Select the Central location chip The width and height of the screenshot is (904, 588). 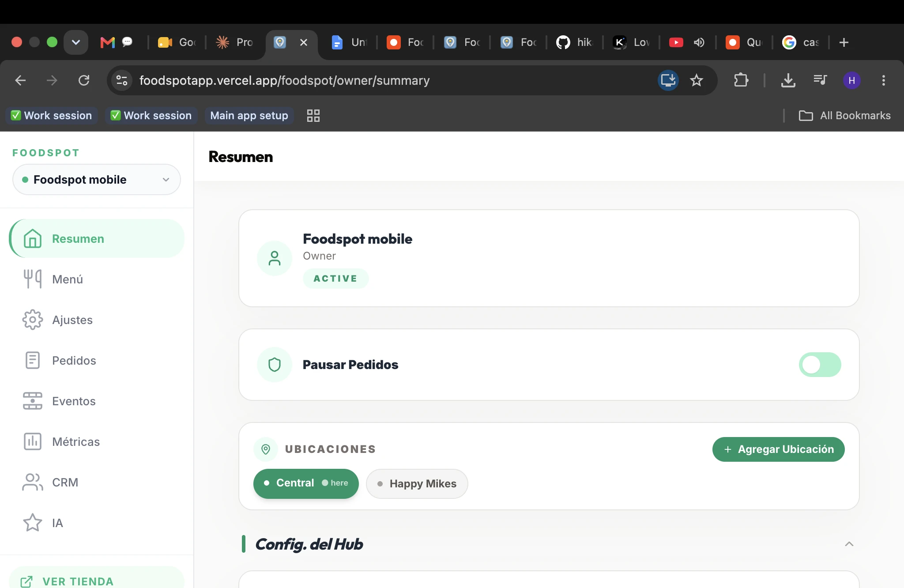[306, 483]
